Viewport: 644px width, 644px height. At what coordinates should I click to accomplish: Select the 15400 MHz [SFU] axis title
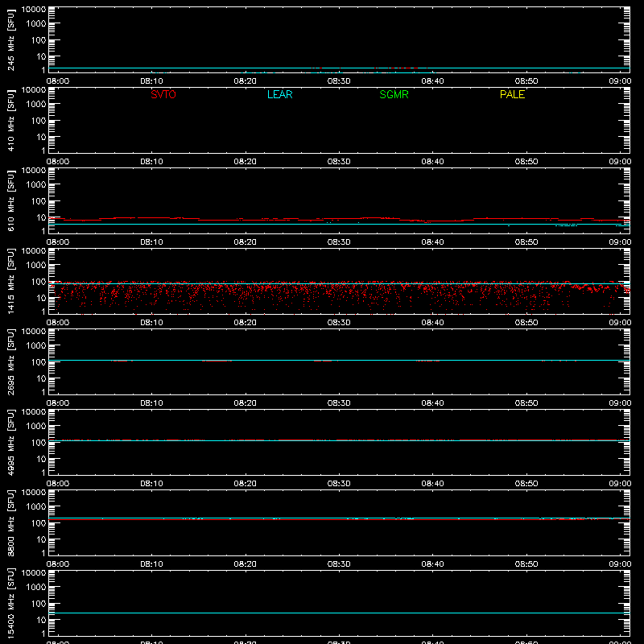click(11, 603)
